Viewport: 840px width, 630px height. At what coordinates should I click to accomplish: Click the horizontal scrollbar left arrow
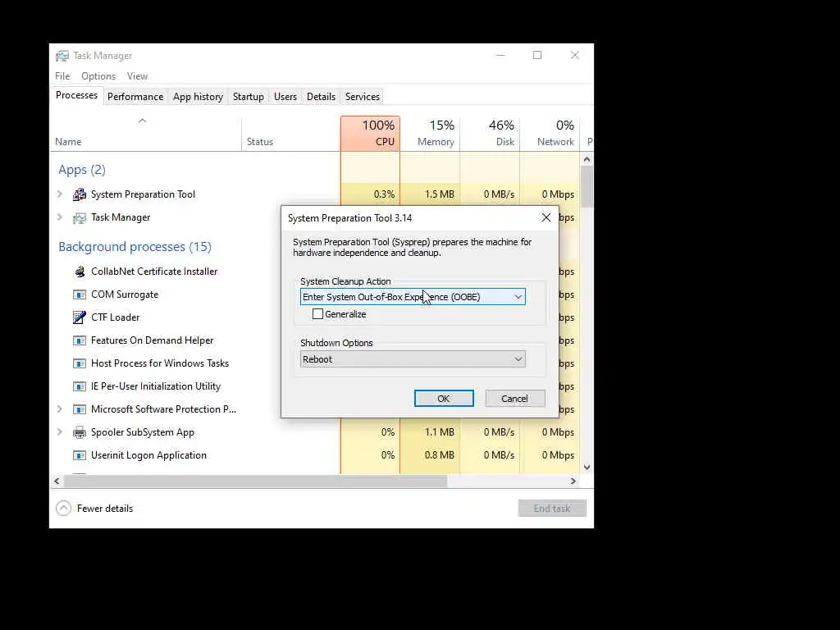click(x=57, y=481)
